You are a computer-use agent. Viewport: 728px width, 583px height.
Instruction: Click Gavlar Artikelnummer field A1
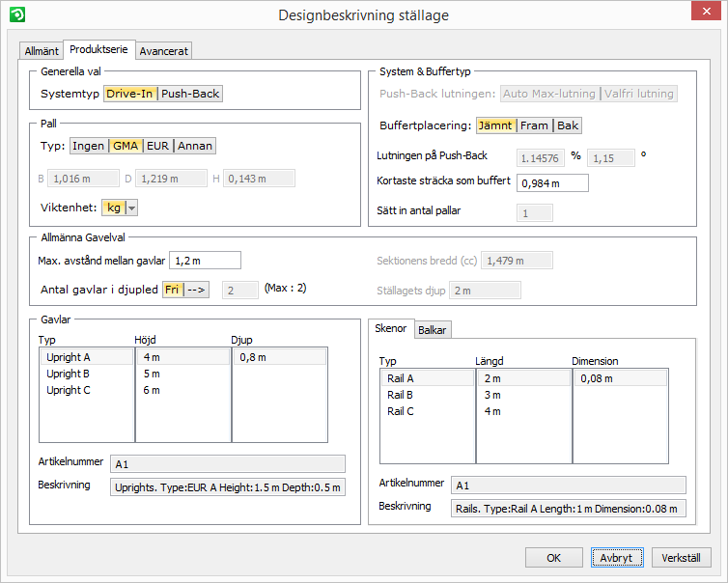(x=228, y=464)
